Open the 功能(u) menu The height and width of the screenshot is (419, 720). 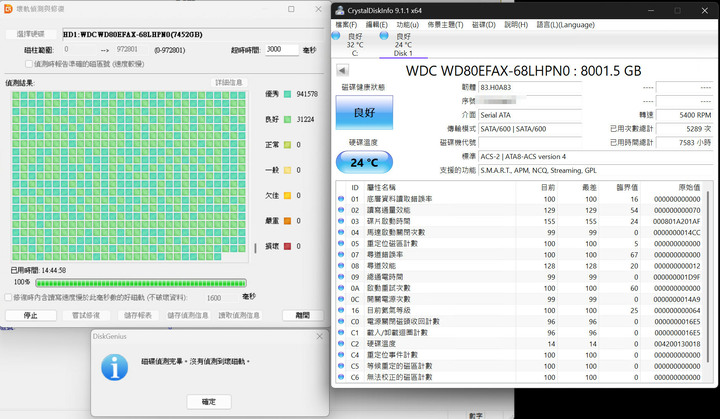tap(407, 24)
